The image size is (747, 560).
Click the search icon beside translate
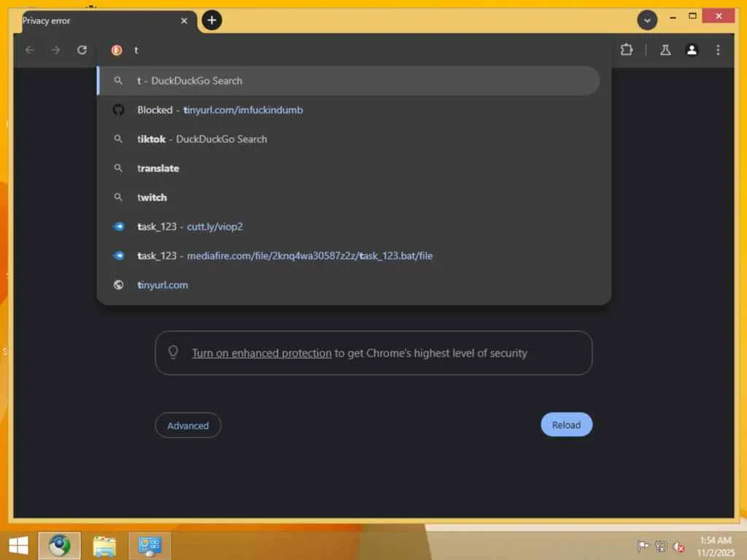118,168
